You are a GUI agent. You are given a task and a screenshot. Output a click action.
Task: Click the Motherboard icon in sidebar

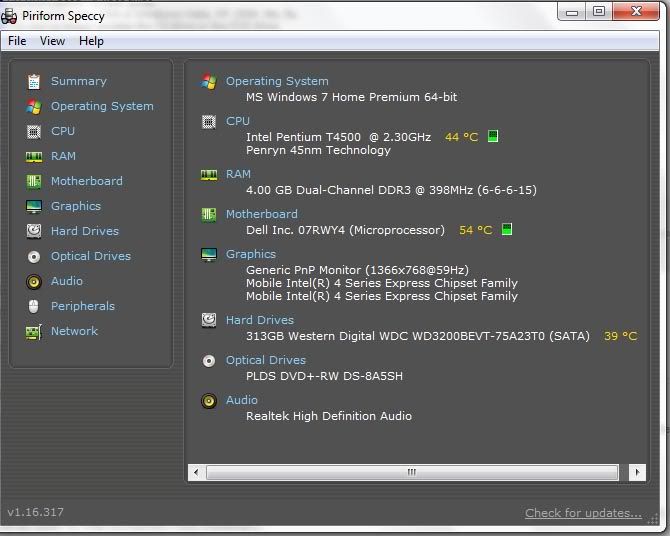[x=34, y=181]
